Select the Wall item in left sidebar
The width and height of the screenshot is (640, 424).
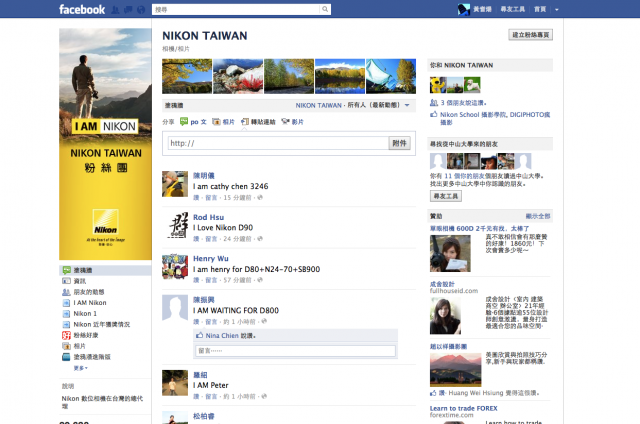pyautogui.click(x=105, y=270)
